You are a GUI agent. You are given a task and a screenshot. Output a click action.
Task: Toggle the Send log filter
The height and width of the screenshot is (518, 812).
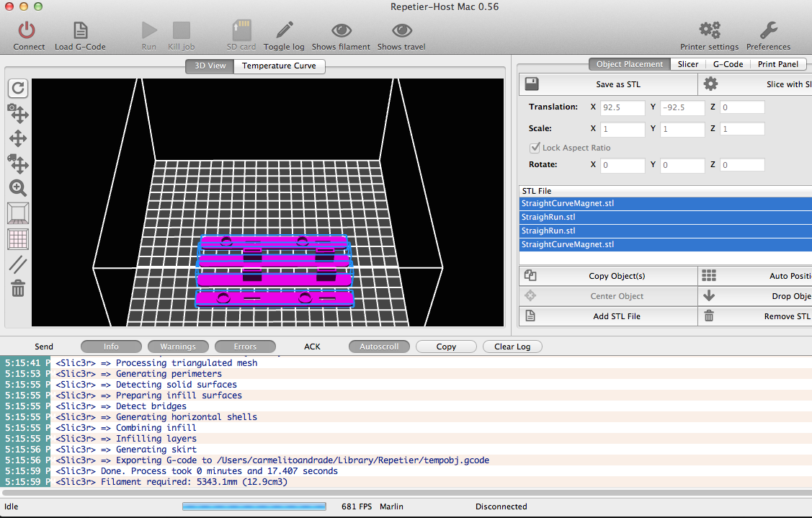point(44,347)
